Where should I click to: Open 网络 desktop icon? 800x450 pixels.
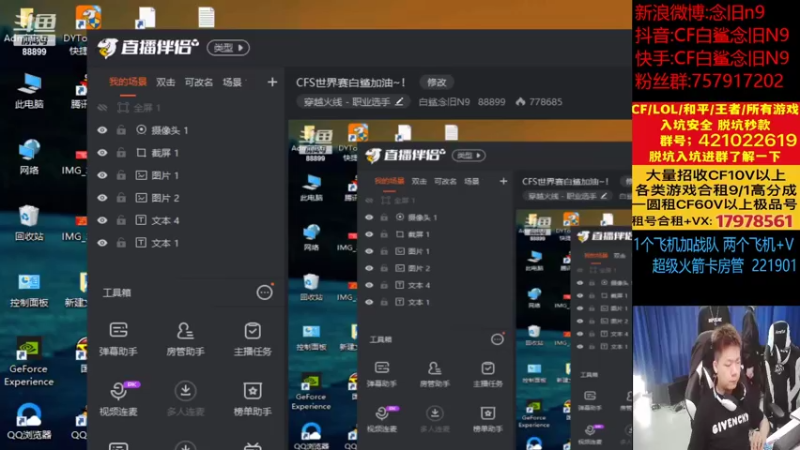[x=29, y=157]
